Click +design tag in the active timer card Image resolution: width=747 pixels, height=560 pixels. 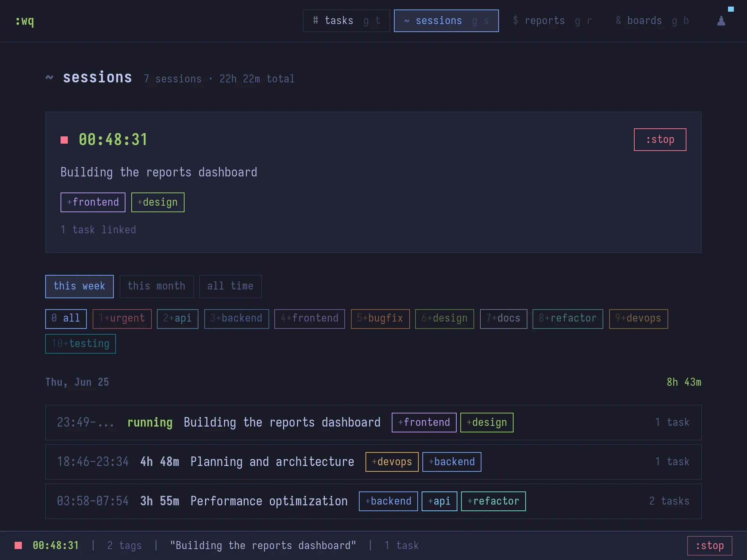[158, 202]
